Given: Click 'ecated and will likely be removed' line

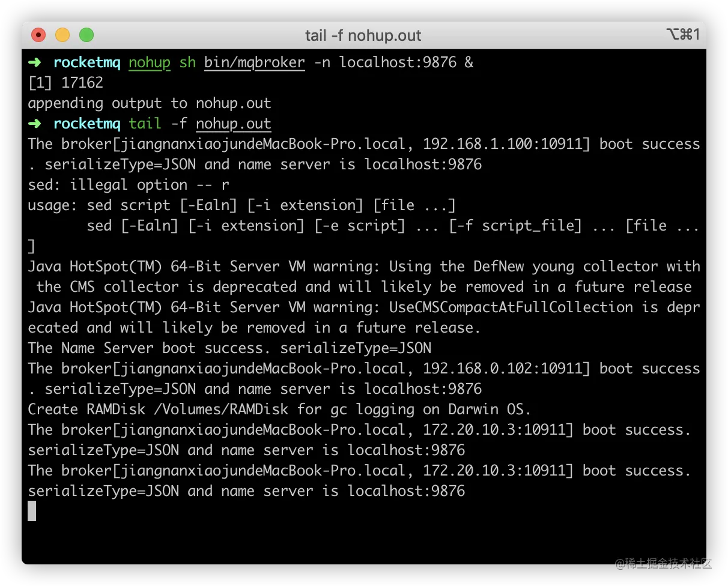Looking at the screenshot, I should coord(255,328).
